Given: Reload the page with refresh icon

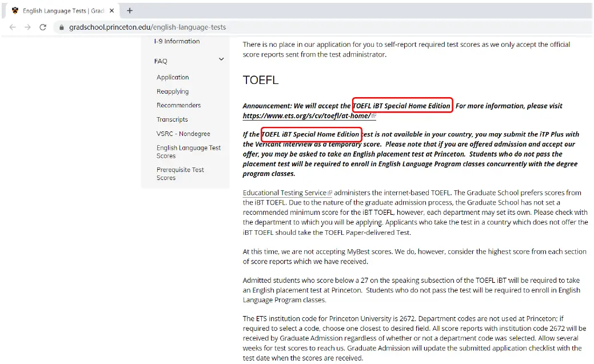Looking at the screenshot, I should pyautogui.click(x=43, y=27).
